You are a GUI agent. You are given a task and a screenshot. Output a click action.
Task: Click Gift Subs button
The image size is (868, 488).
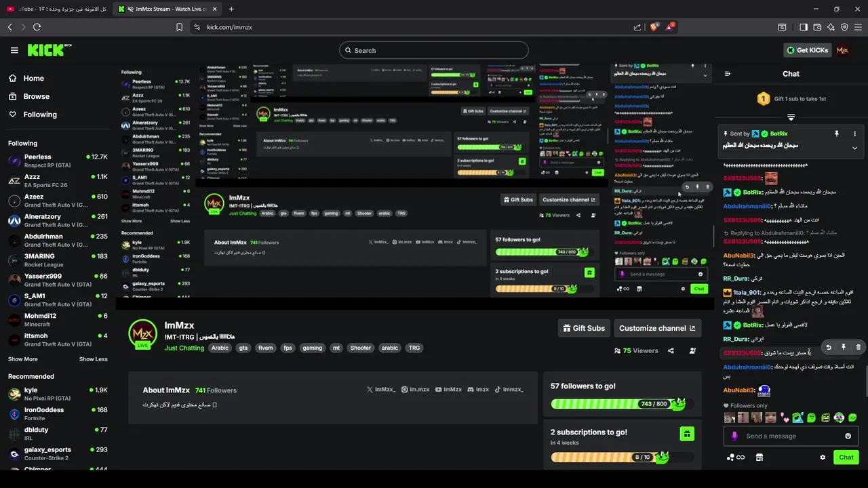584,328
